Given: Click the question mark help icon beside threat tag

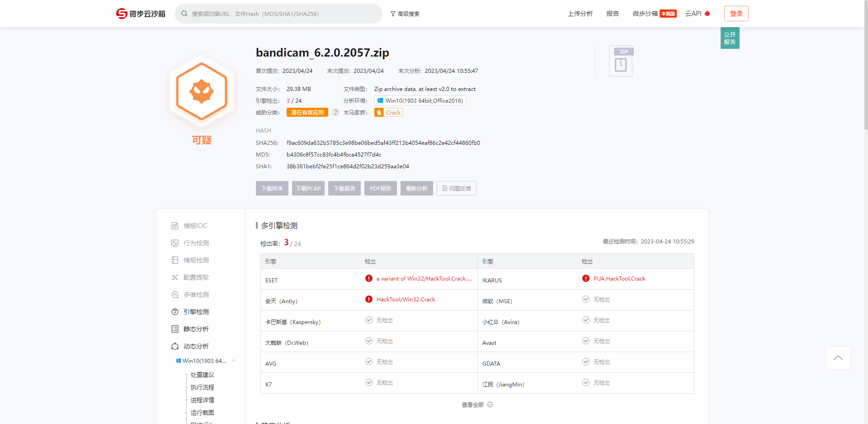Looking at the screenshot, I should 335,113.
